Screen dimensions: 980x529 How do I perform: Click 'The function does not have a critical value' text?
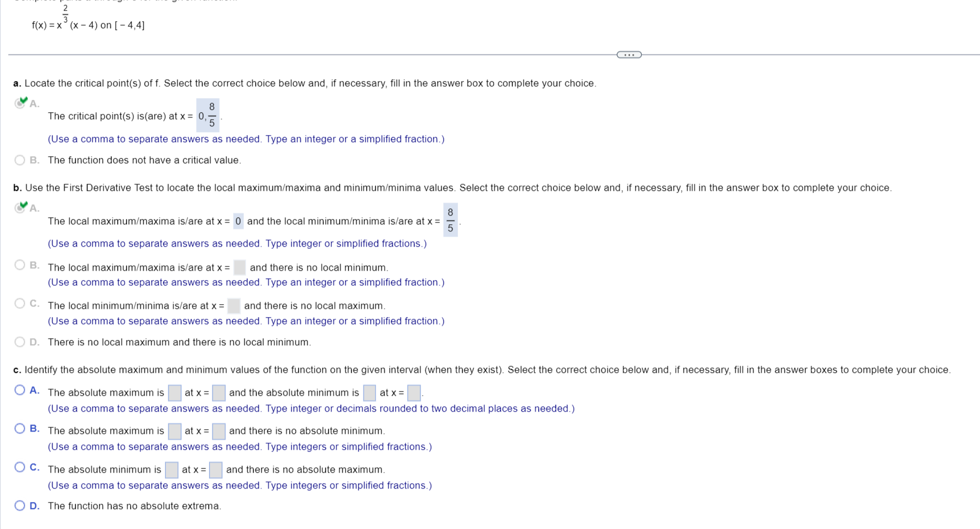[x=144, y=160]
